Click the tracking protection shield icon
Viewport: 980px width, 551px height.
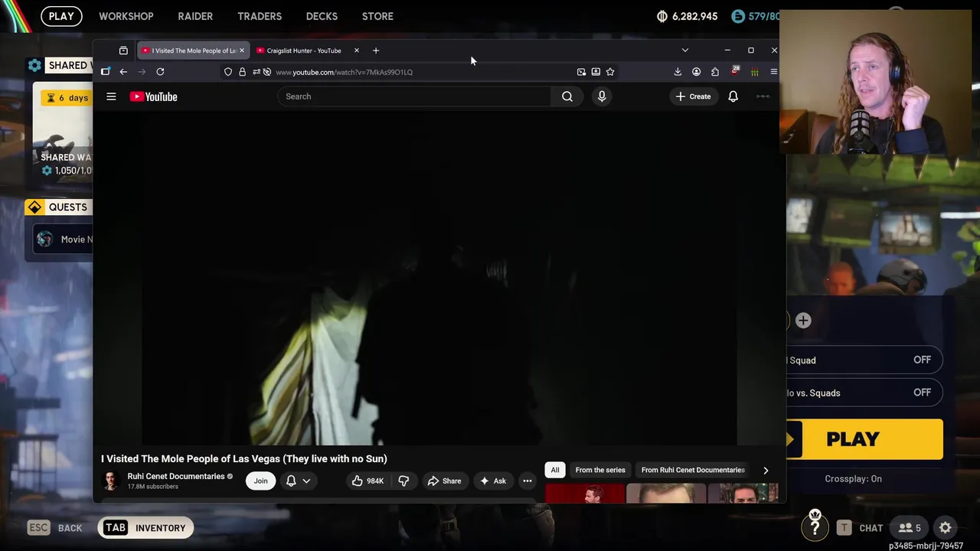click(x=228, y=72)
